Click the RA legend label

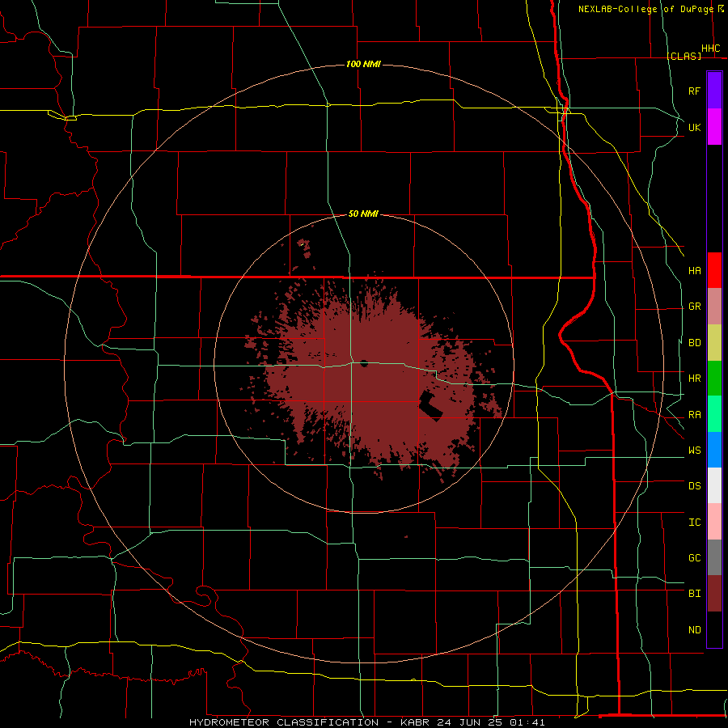click(x=694, y=415)
